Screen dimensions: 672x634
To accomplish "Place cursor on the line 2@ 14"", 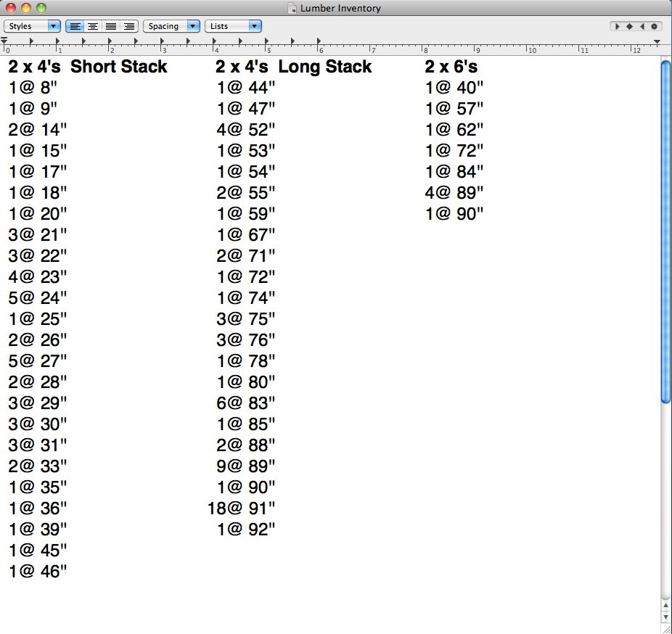I will (x=38, y=130).
